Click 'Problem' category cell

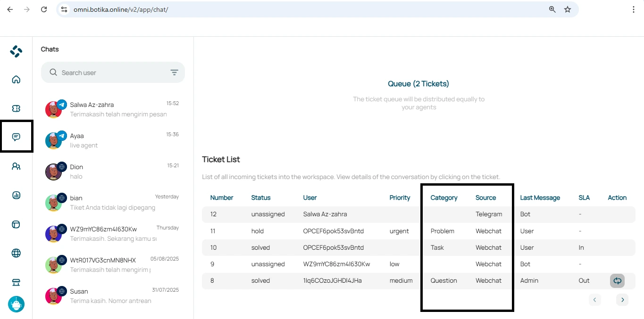tap(443, 231)
